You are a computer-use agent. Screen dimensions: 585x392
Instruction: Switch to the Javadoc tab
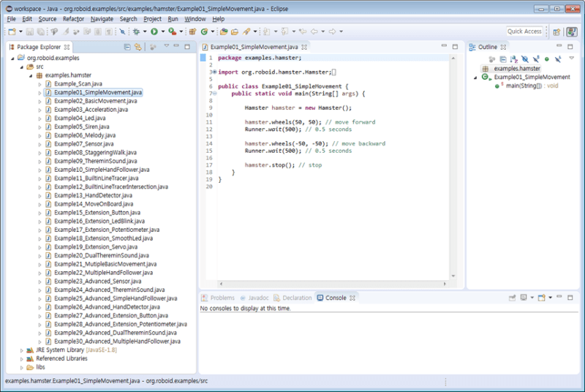pyautogui.click(x=254, y=298)
